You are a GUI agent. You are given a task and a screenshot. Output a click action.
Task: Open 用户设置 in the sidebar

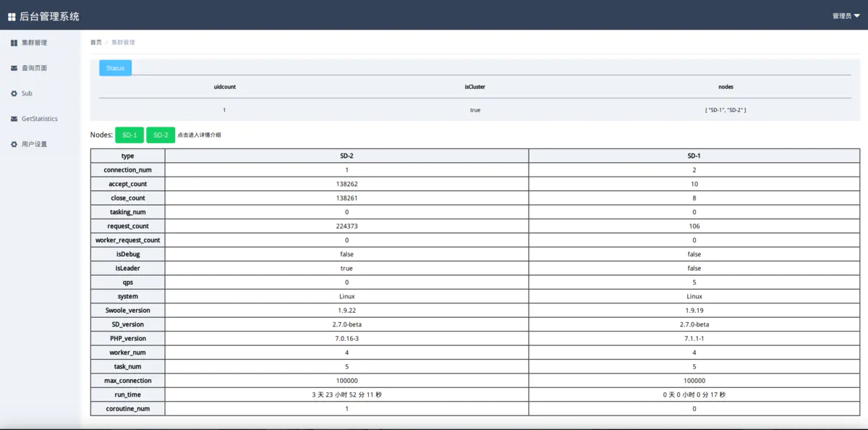tap(41, 144)
